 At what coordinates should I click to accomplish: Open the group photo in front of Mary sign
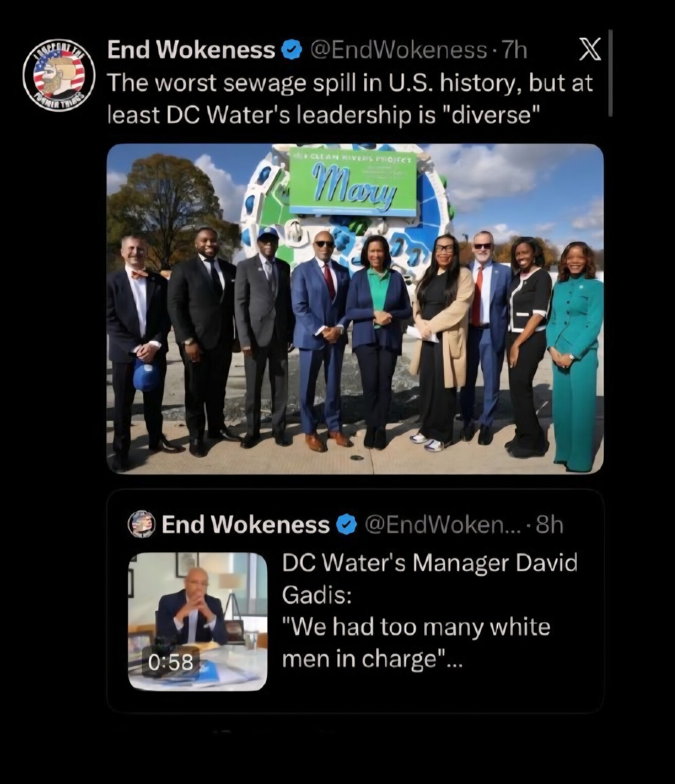pyautogui.click(x=355, y=309)
